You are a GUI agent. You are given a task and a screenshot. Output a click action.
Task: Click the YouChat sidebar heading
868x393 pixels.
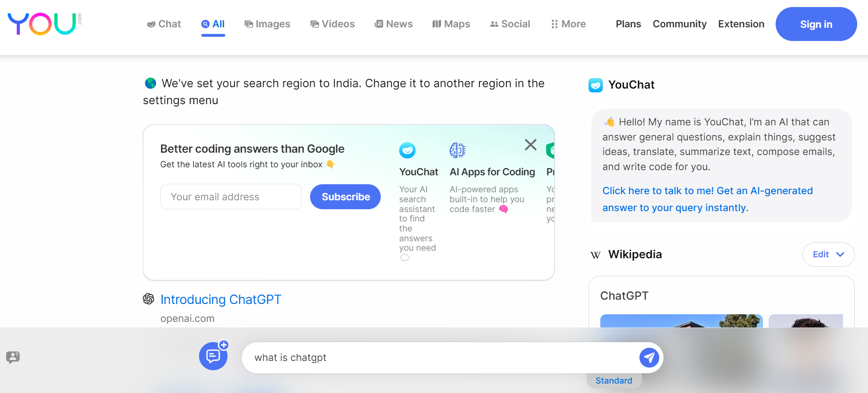coord(631,85)
